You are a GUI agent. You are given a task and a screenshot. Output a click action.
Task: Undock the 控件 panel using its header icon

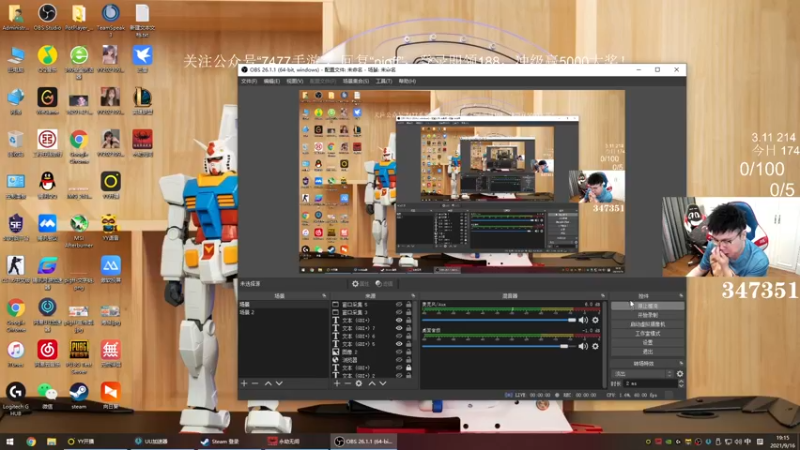(x=681, y=296)
